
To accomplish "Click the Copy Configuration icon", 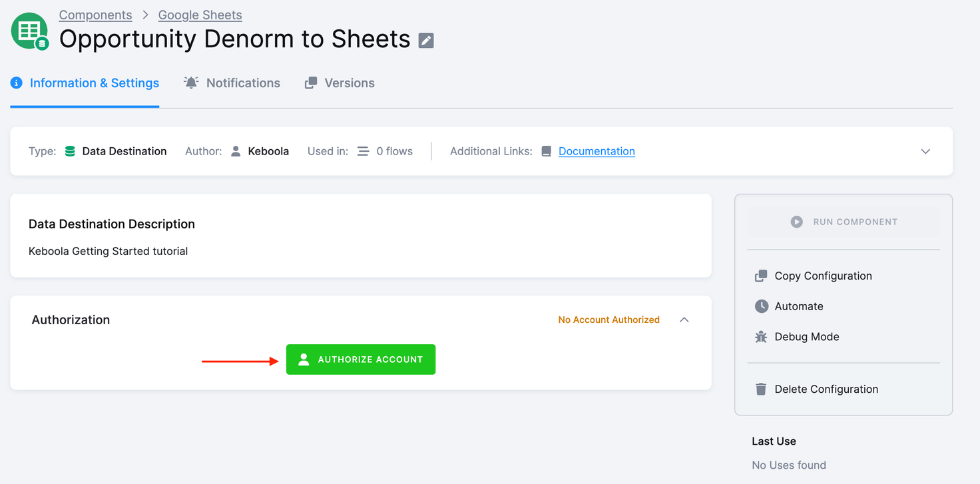I will (x=761, y=276).
